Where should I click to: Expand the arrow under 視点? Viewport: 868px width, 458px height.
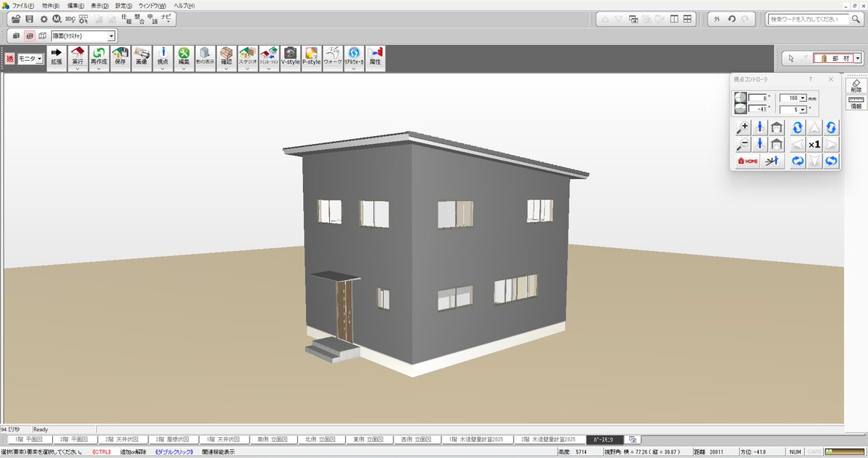pyautogui.click(x=163, y=69)
